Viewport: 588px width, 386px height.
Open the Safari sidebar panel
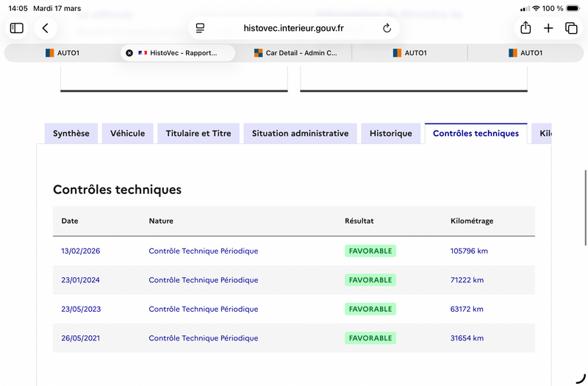tap(17, 28)
